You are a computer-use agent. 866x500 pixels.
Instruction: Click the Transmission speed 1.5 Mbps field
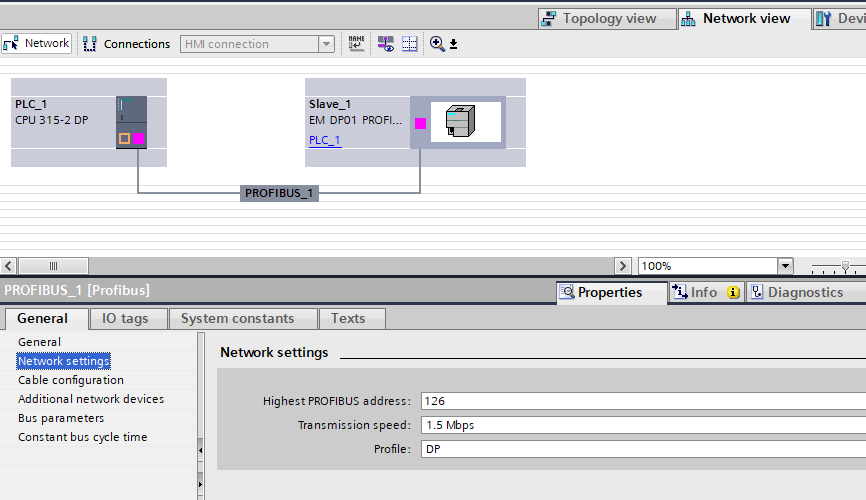point(643,425)
